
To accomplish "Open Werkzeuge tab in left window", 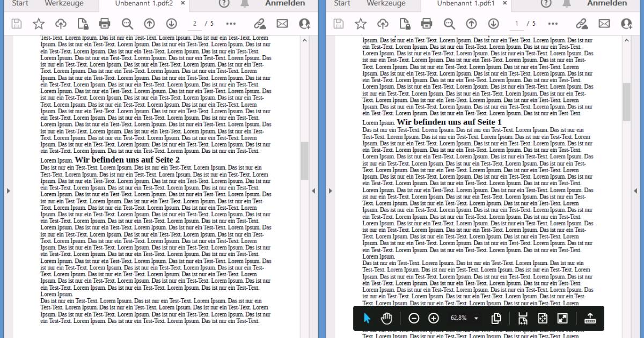I will coord(63,3).
